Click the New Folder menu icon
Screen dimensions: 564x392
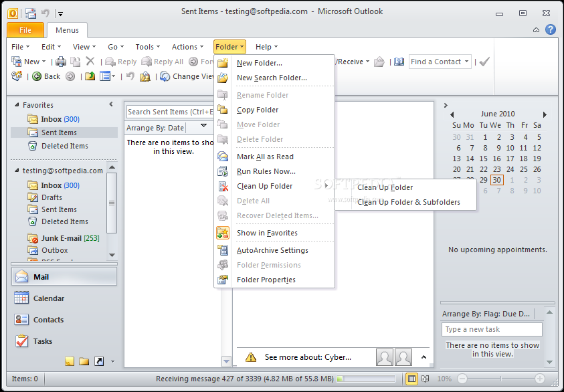(223, 63)
